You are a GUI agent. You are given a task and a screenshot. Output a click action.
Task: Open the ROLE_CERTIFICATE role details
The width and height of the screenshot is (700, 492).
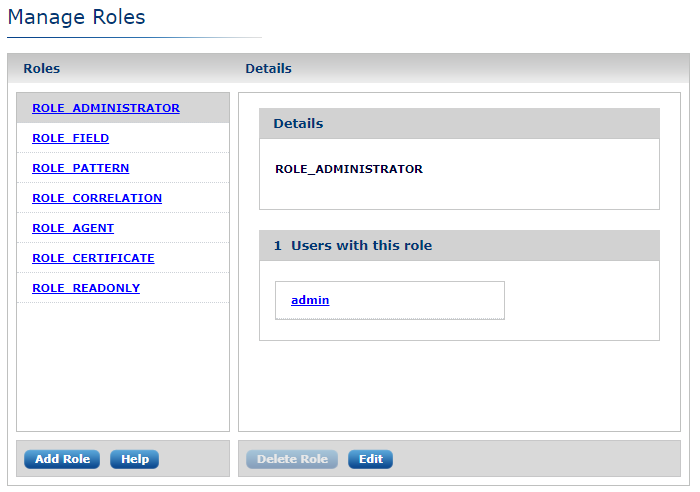tap(93, 258)
